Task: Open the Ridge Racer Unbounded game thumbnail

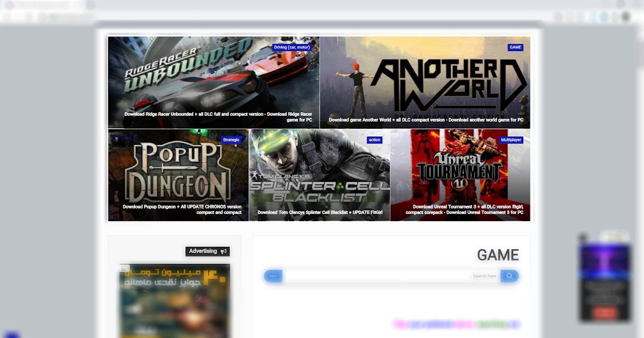Action: point(214,83)
